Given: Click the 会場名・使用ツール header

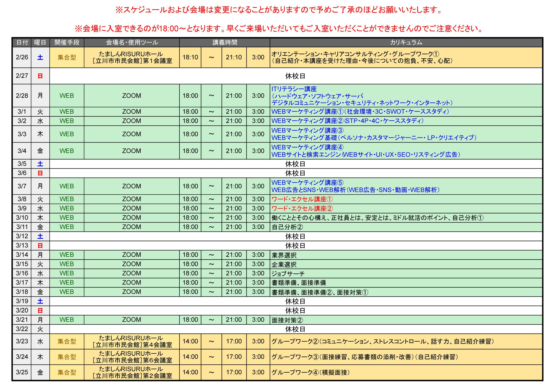Looking at the screenshot, I should click(x=132, y=42).
